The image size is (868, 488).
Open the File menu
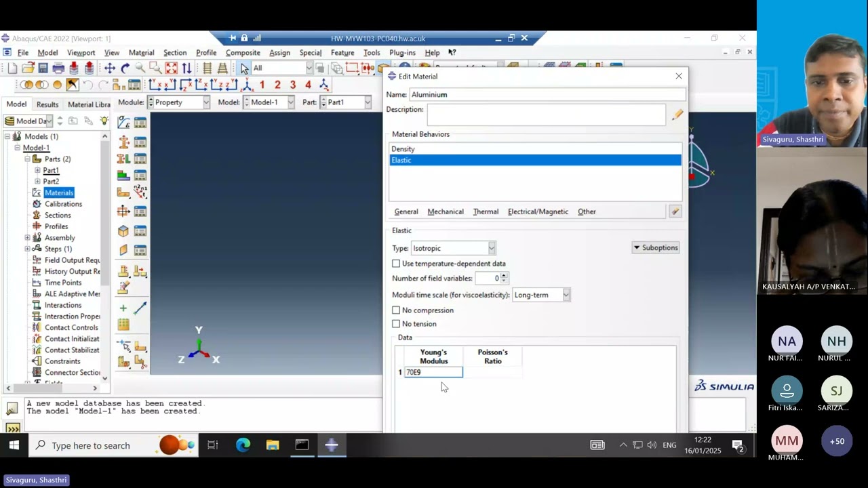[x=22, y=52]
